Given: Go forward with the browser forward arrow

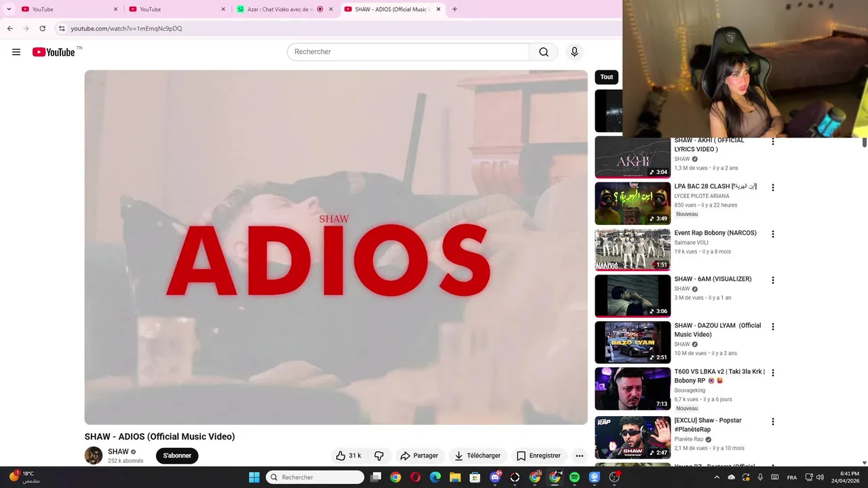Looking at the screenshot, I should click(26, 28).
